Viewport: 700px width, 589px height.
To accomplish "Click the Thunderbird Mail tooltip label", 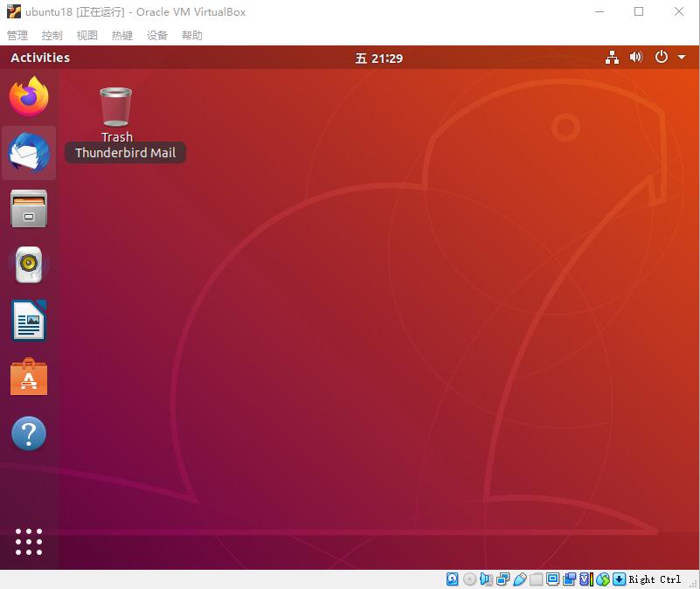I will point(126,153).
